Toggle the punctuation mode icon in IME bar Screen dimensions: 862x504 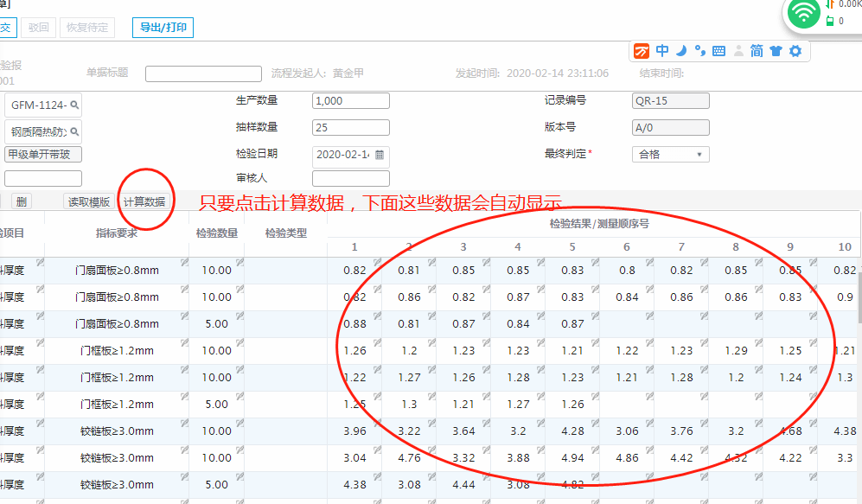pyautogui.click(x=699, y=51)
